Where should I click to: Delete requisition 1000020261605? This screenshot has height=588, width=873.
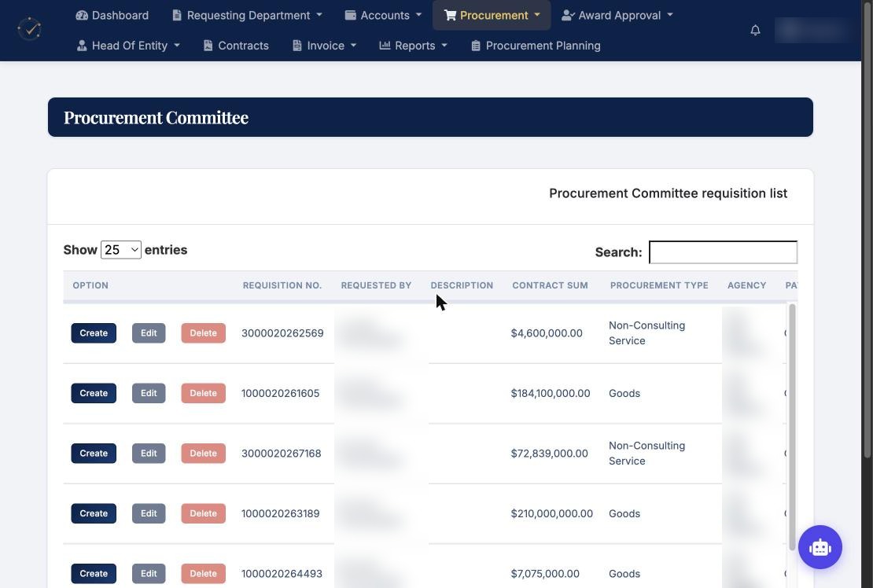tap(203, 393)
